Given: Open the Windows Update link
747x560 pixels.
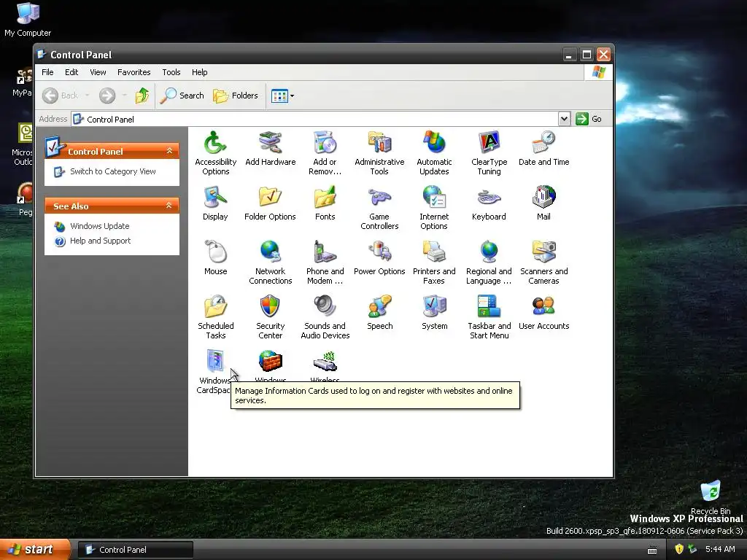Looking at the screenshot, I should pyautogui.click(x=99, y=226).
